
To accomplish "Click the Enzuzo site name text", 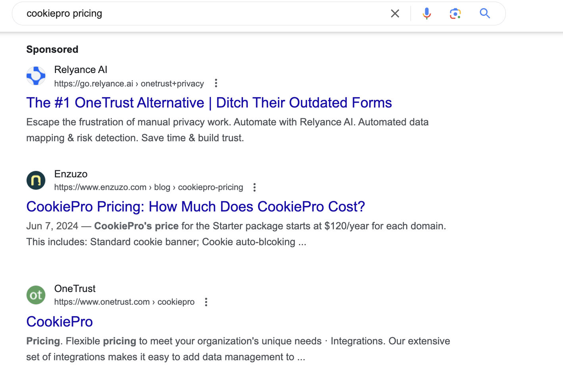I will 71,174.
